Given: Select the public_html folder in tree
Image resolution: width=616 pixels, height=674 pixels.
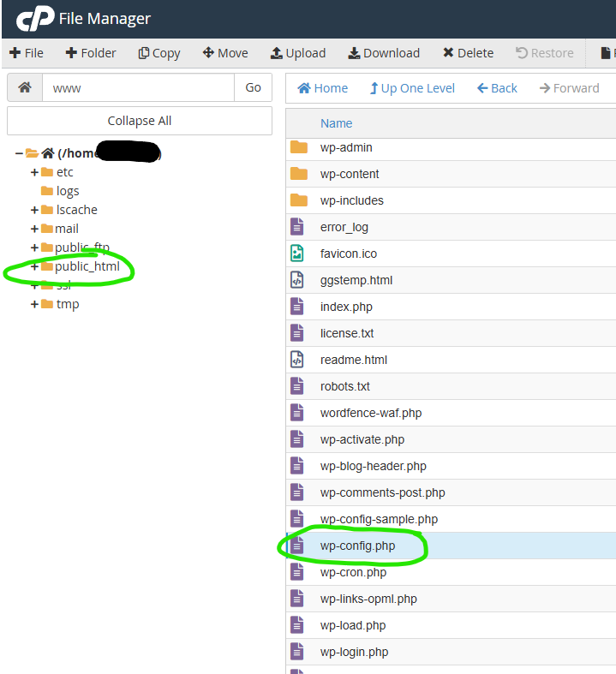Looking at the screenshot, I should (x=87, y=267).
